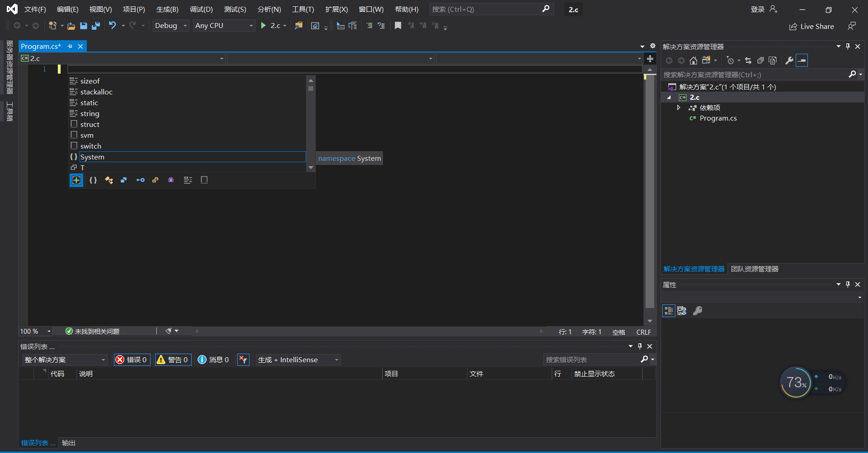Viewport: 868px width, 453px height.
Task: Toggle the classes filter icon in IntelliSense
Action: (x=109, y=180)
